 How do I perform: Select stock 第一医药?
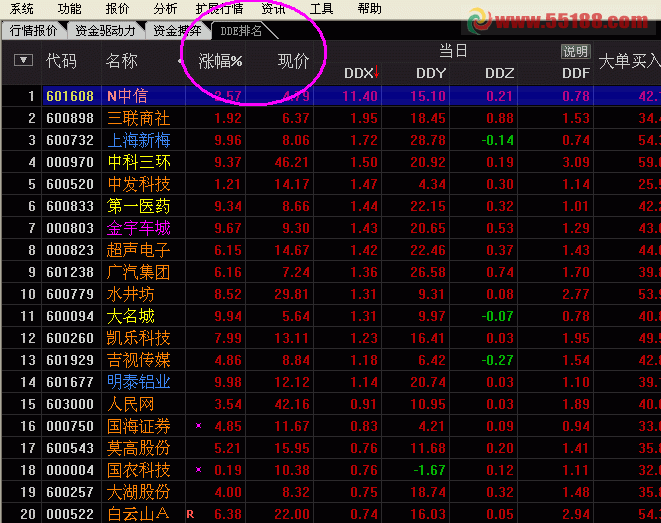[x=139, y=206]
